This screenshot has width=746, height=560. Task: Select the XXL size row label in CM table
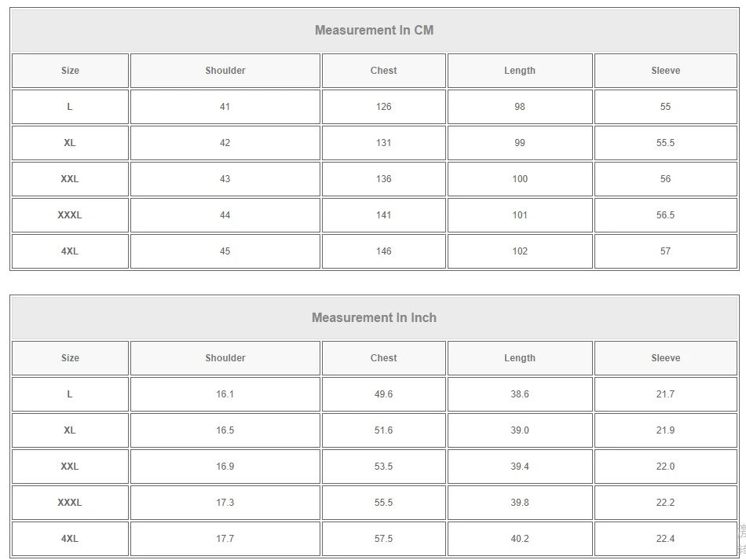coord(70,179)
